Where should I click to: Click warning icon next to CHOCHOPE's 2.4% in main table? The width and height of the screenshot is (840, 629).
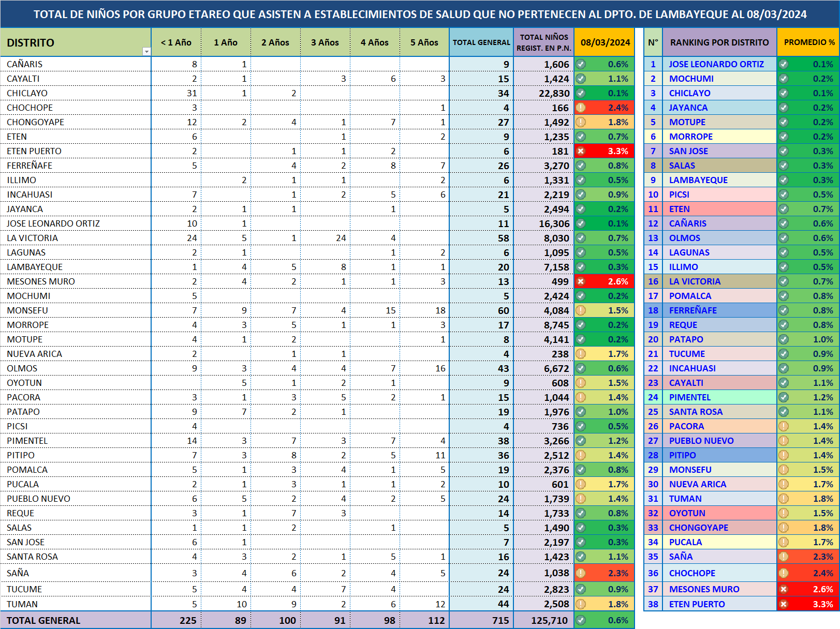click(x=581, y=108)
